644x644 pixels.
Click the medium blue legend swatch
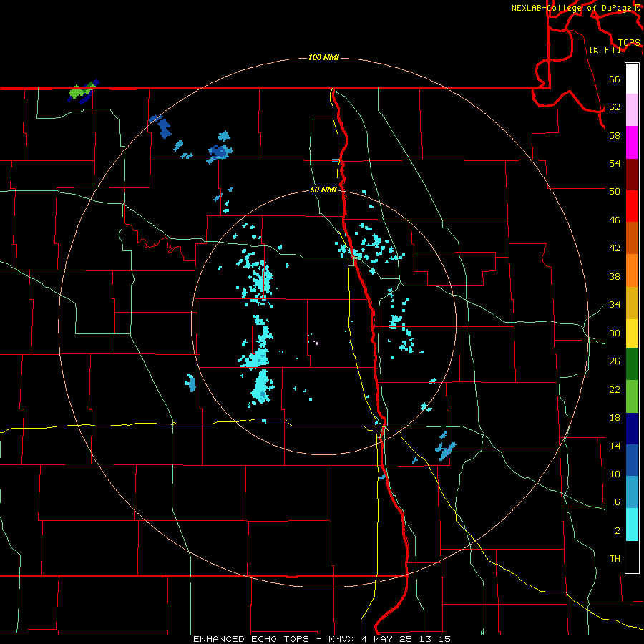pos(632,460)
